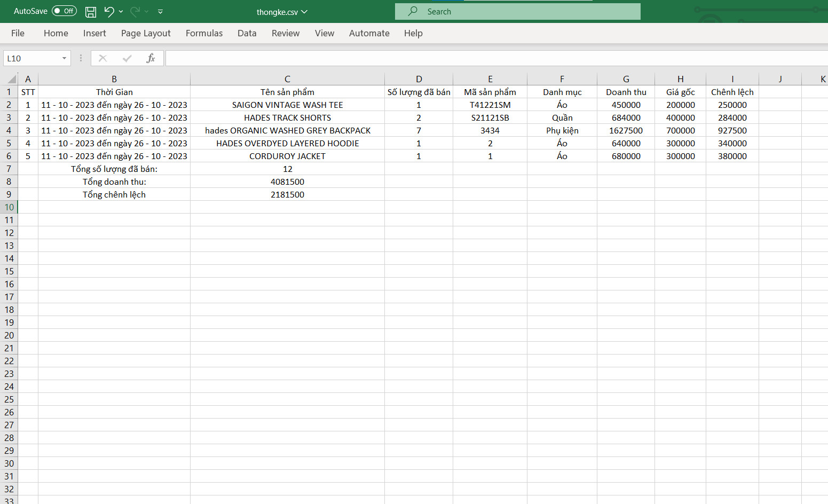Click total difference value '2181500'

[287, 194]
